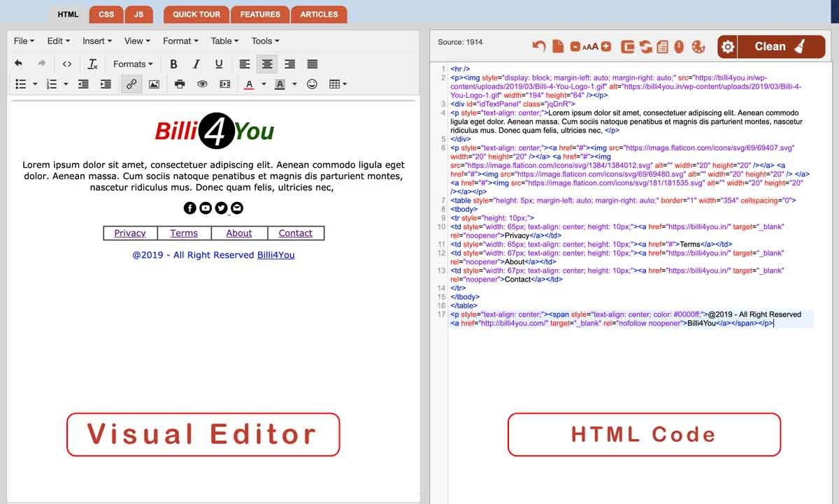Open the table grid toolbar dropdown

pyautogui.click(x=338, y=84)
